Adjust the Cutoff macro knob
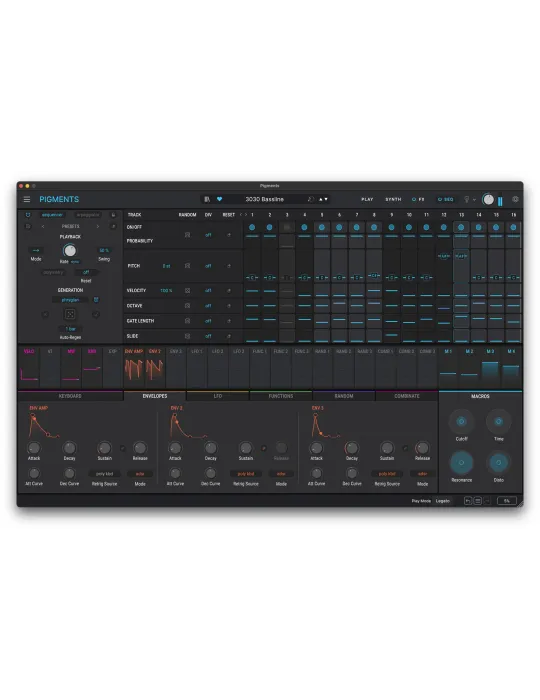Viewport: 540px width, 700px height. click(461, 421)
